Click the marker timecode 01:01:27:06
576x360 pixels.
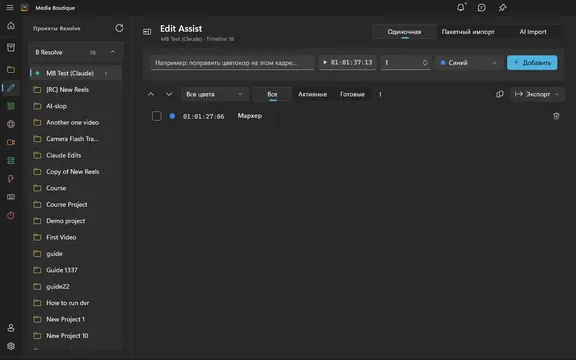[204, 116]
